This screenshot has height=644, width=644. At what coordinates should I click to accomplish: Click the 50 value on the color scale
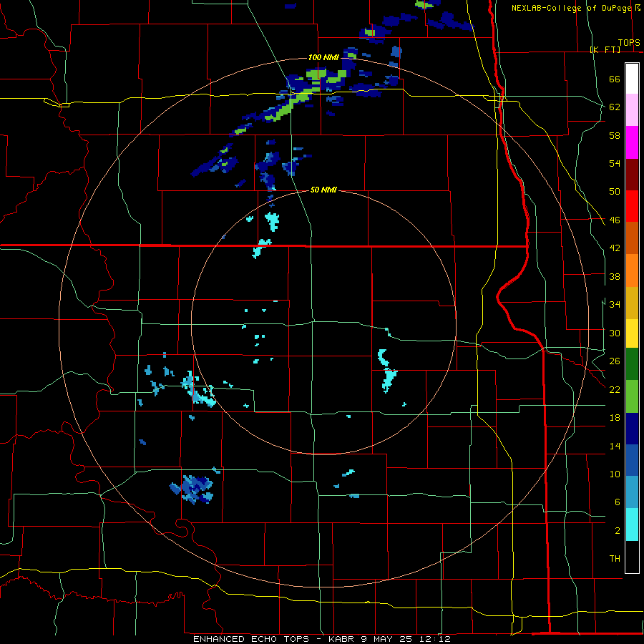(615, 192)
